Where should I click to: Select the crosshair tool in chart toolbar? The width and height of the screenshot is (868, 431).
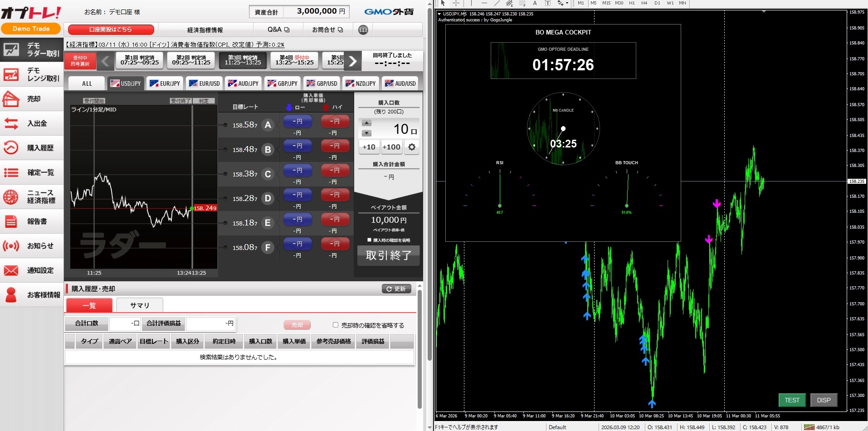[x=456, y=3]
